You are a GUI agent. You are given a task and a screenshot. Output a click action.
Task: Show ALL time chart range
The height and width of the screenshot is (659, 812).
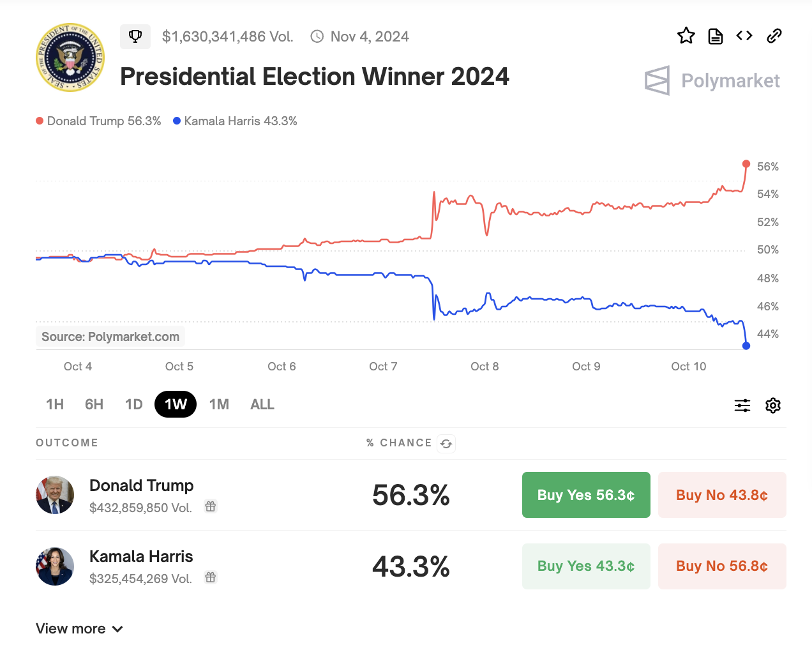[262, 404]
